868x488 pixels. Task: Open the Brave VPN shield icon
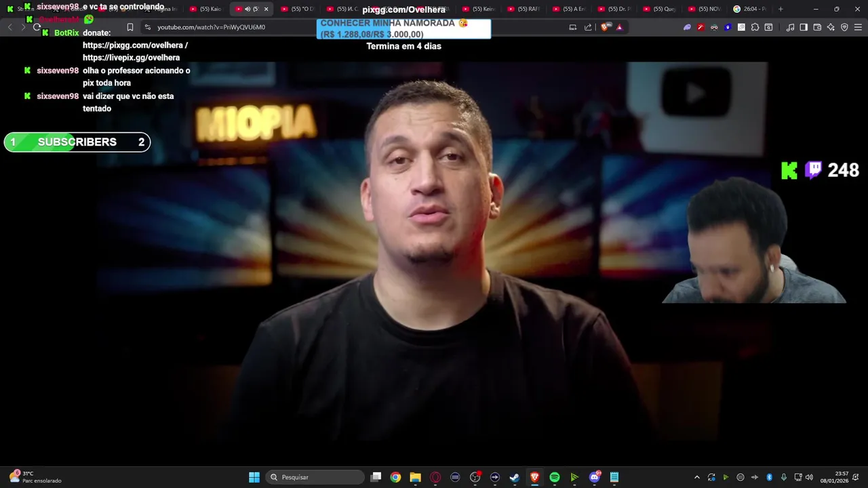coord(844,27)
